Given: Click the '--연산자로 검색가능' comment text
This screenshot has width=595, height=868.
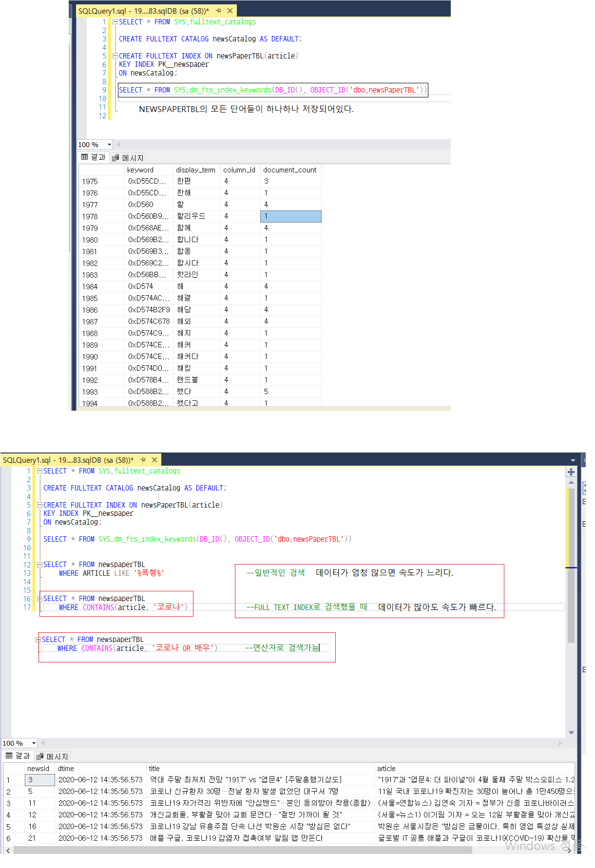Looking at the screenshot, I should click(282, 648).
